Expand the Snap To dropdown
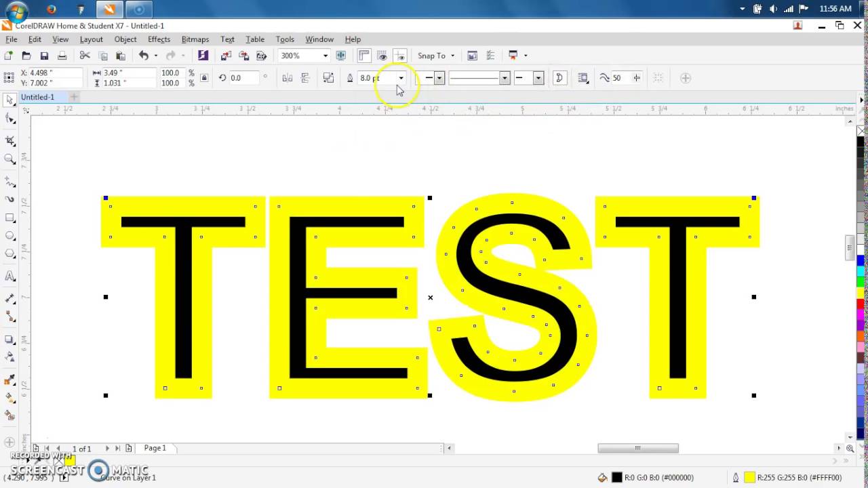Screen dimensions: 868x488 (452, 56)
